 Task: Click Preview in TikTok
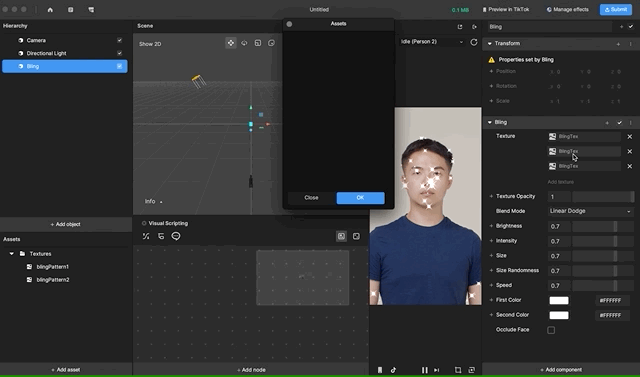click(505, 9)
